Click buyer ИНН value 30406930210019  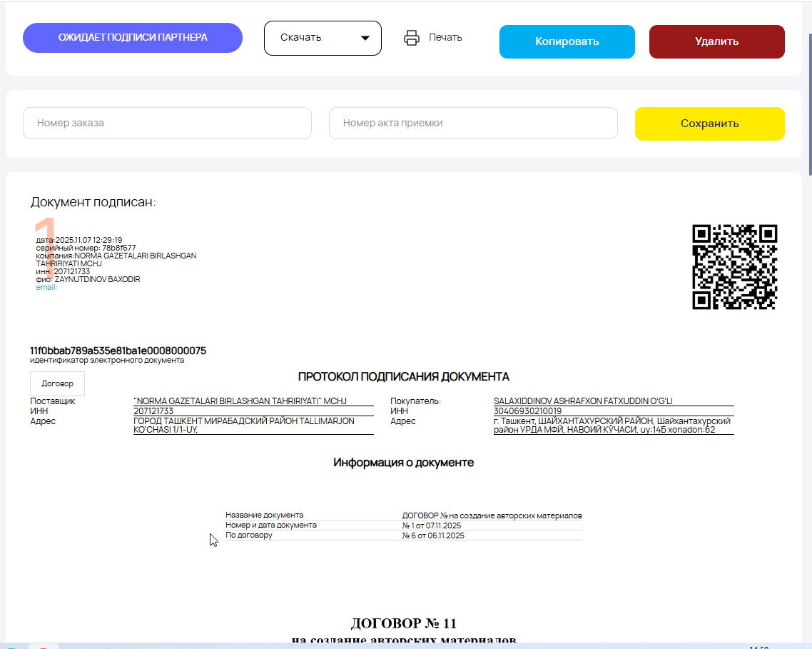point(528,411)
